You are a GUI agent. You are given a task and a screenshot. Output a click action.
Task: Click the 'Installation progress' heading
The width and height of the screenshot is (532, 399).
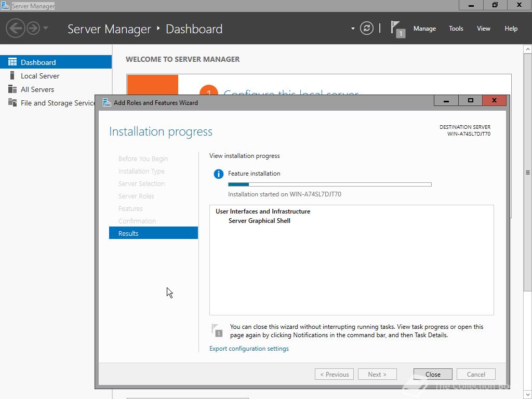(x=161, y=131)
